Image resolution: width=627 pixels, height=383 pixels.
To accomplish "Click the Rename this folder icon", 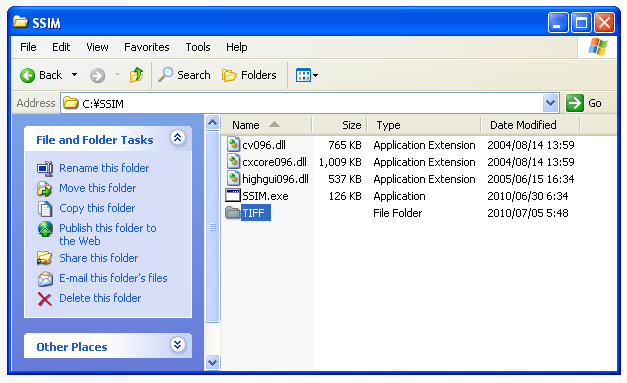I will [x=45, y=168].
